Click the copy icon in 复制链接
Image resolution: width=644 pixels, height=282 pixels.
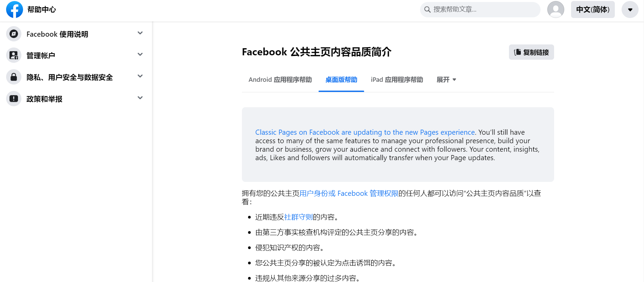[517, 52]
